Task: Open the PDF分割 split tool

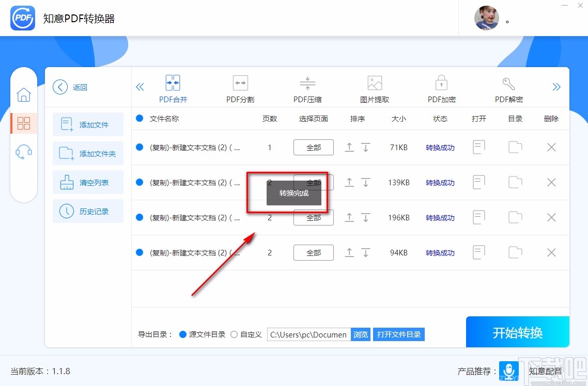Action: pos(240,88)
